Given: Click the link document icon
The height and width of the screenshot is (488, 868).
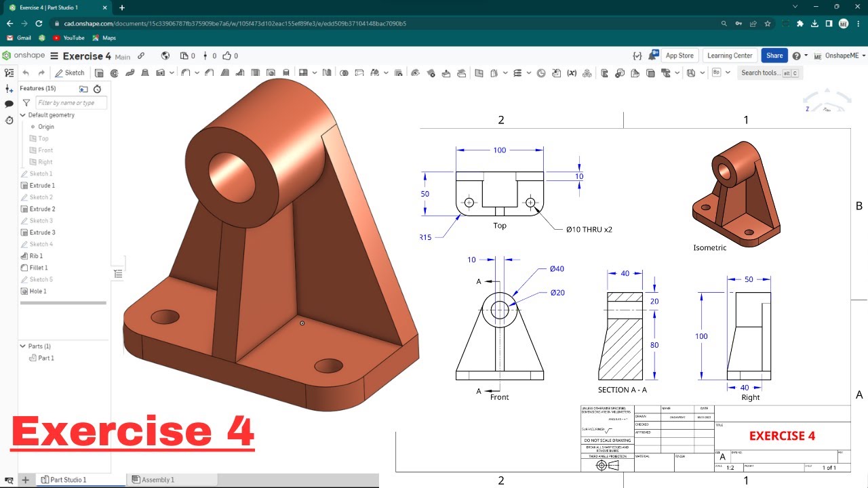Looking at the screenshot, I should coord(141,56).
